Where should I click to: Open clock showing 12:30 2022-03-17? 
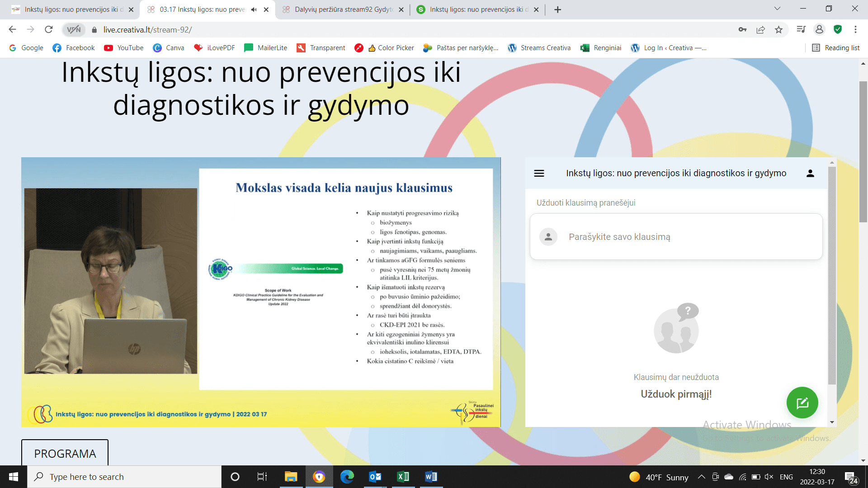(x=817, y=477)
